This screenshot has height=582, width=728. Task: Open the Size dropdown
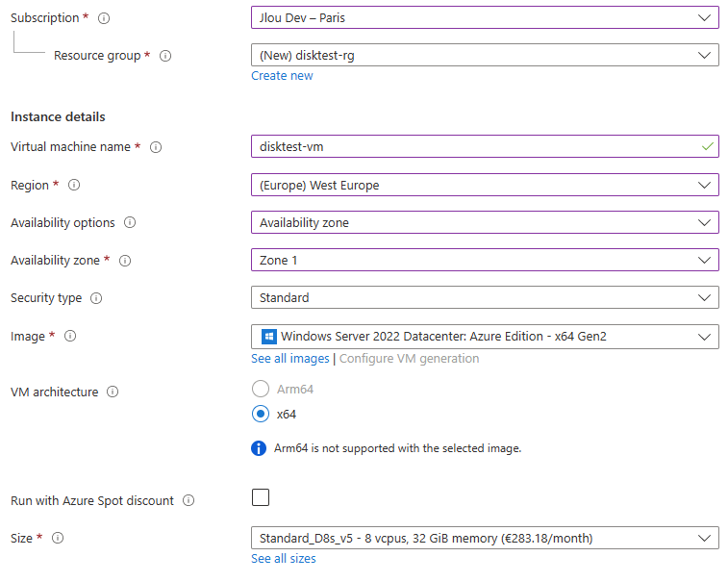pyautogui.click(x=485, y=538)
